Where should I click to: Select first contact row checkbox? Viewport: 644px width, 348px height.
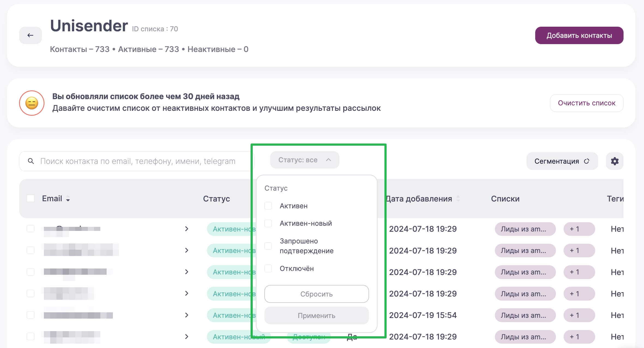coord(31,229)
